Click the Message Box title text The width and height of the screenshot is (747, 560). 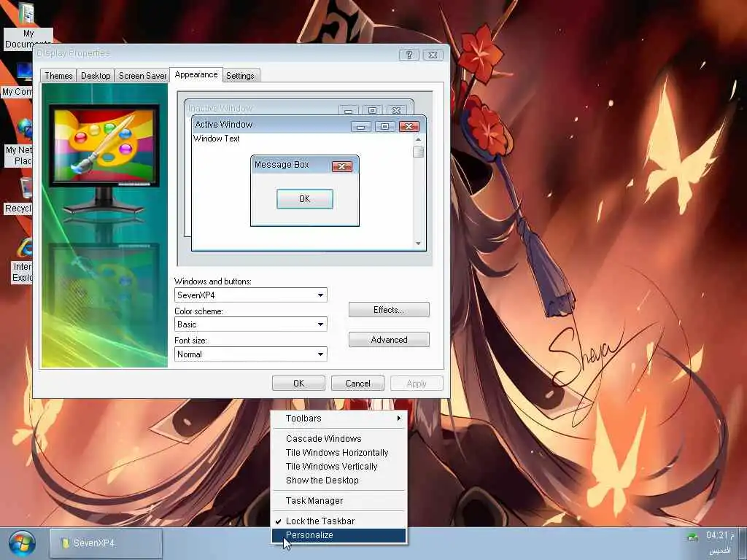(282, 165)
